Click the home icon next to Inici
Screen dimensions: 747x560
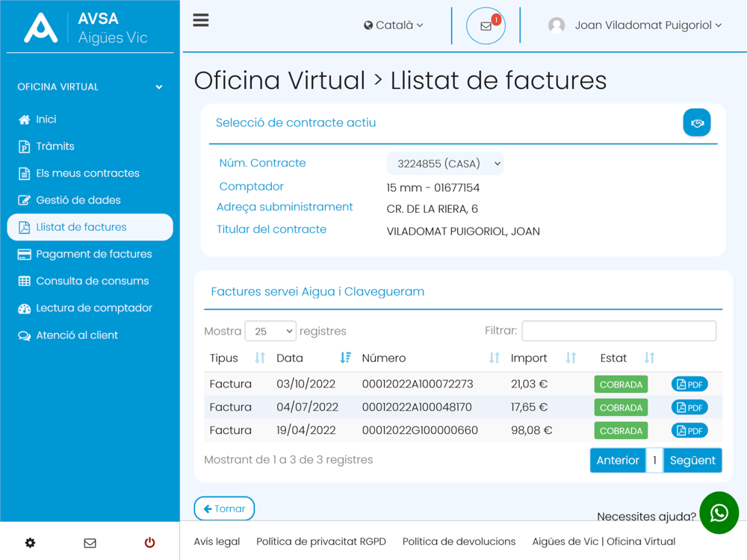pos(25,119)
